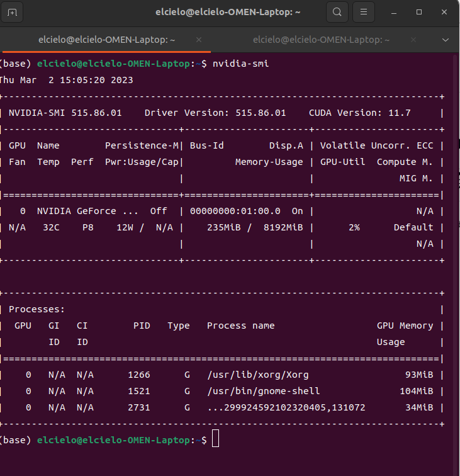Image resolution: width=460 pixels, height=476 pixels.
Task: Click the terminal cursor at the prompt
Action: tap(215, 438)
